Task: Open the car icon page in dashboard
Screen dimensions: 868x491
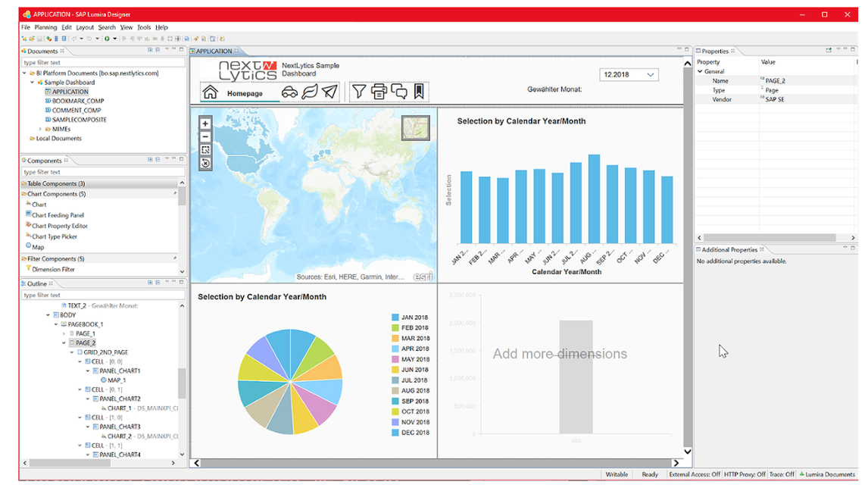Action: 289,92
